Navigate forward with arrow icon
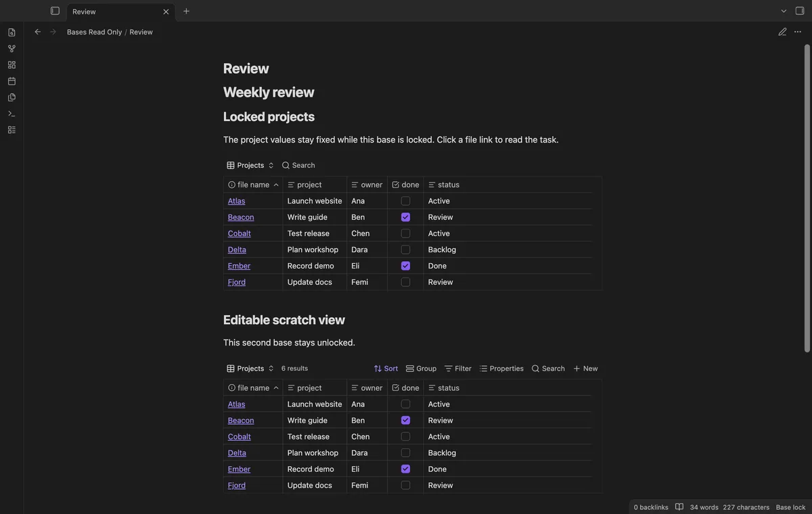 [53, 32]
